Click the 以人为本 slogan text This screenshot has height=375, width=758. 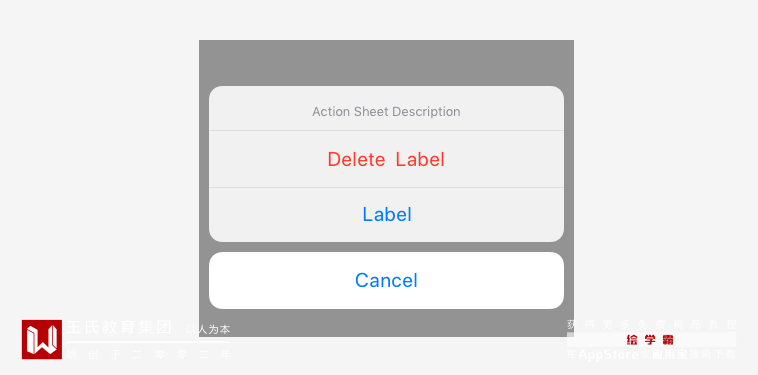click(x=208, y=330)
